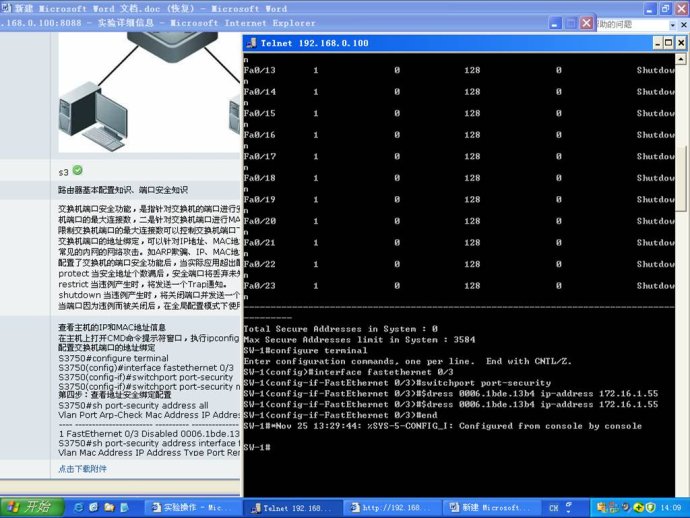This screenshot has width=690, height=518.
Task: Click the green check icon beside s3
Action: 77,170
